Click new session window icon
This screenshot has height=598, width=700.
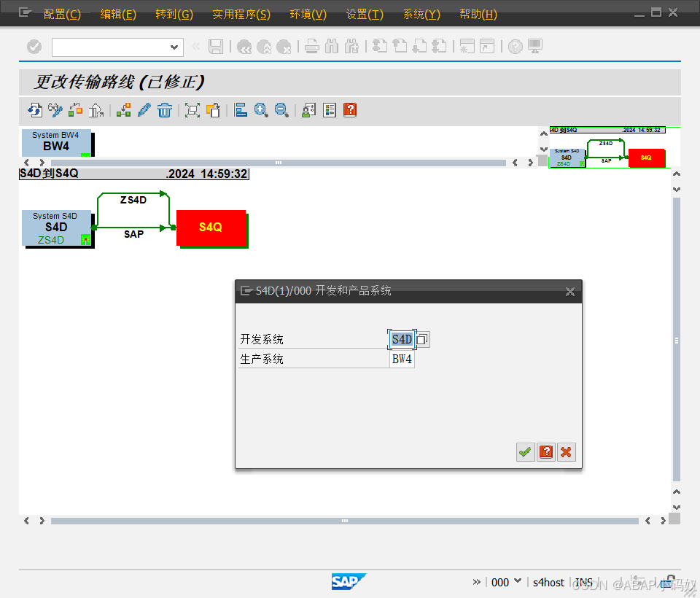[x=467, y=47]
